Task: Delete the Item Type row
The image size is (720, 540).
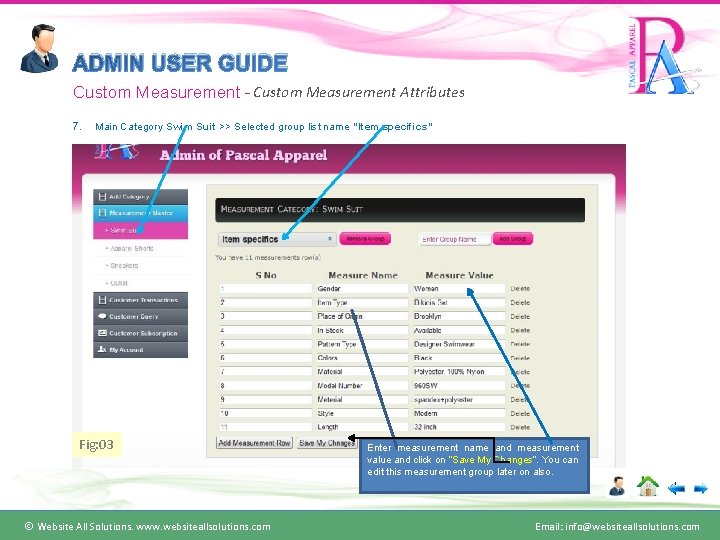Action: coord(520,303)
